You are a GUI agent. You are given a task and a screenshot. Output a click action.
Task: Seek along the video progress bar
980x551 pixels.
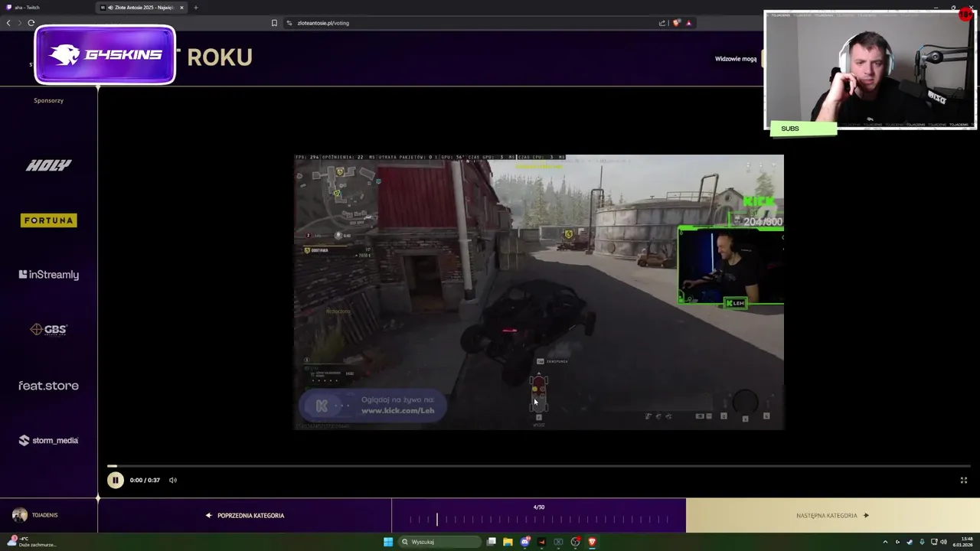tap(539, 465)
